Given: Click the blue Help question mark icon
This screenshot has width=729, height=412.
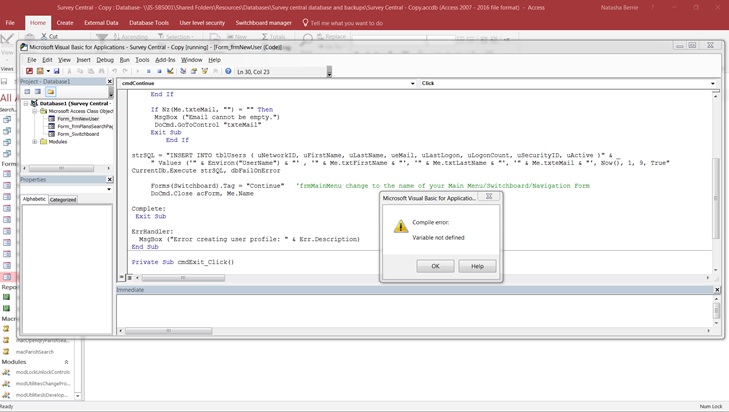Looking at the screenshot, I should pyautogui.click(x=228, y=71).
